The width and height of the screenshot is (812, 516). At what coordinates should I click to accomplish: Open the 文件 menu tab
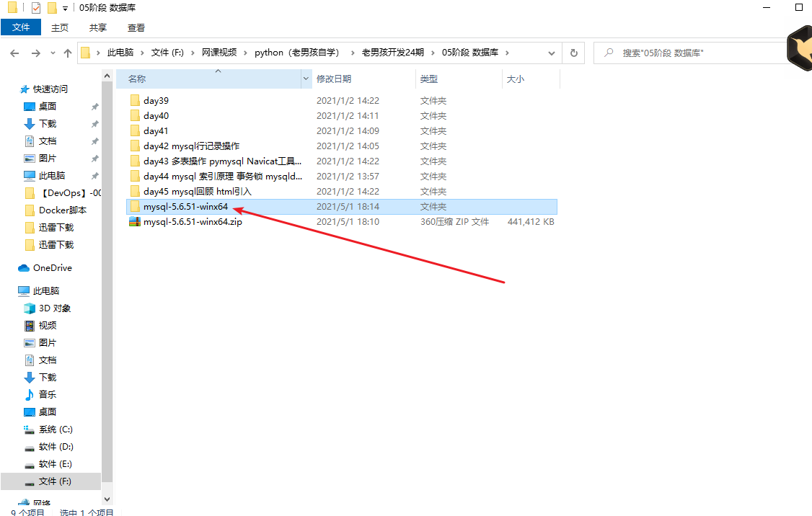pyautogui.click(x=21, y=27)
